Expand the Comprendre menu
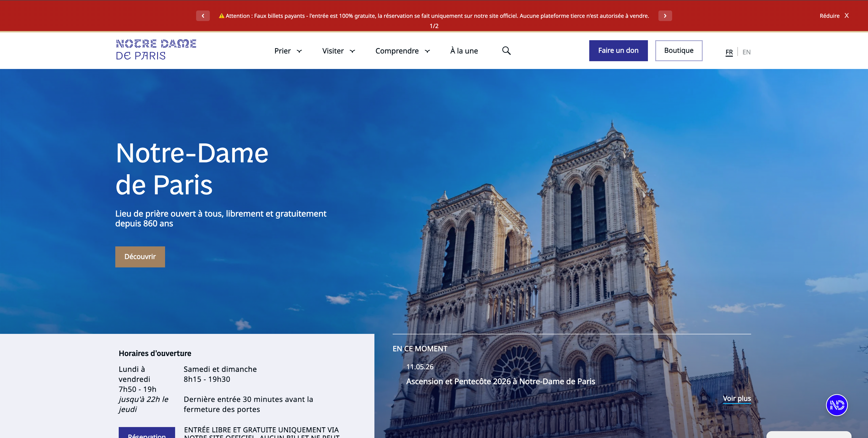The image size is (868, 438). coord(403,51)
